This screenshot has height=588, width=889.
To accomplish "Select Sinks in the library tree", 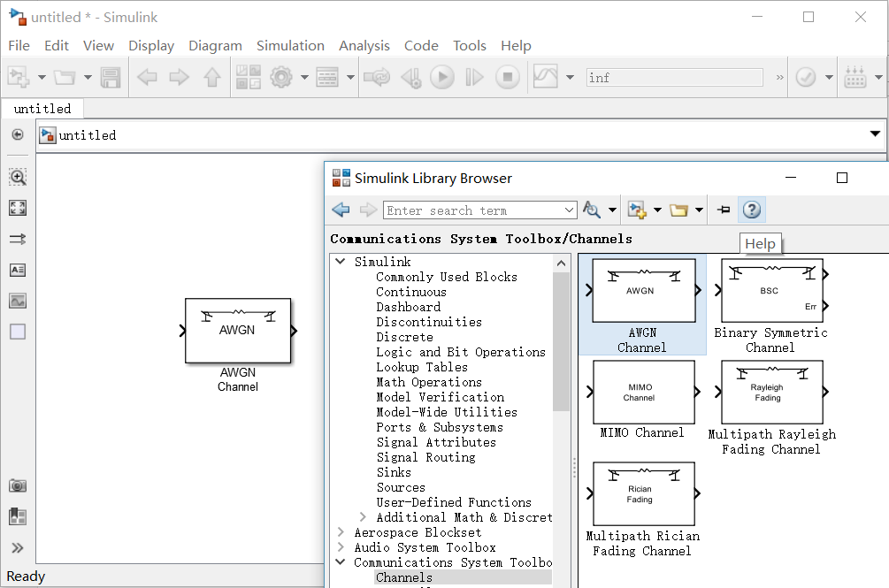I will click(x=394, y=472).
